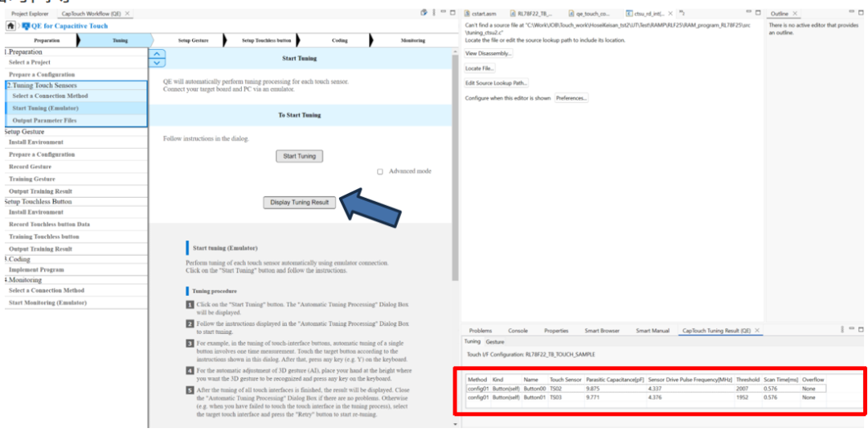Viewport: 868px width, 432px height.
Task: Select 'Output Training Result' under Setup Gesture
Action: click(x=76, y=191)
